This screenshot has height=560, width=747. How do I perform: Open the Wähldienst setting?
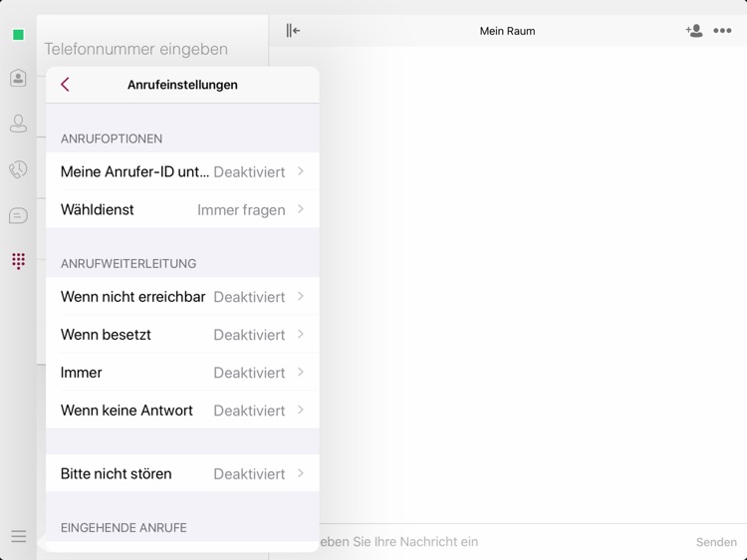182,209
